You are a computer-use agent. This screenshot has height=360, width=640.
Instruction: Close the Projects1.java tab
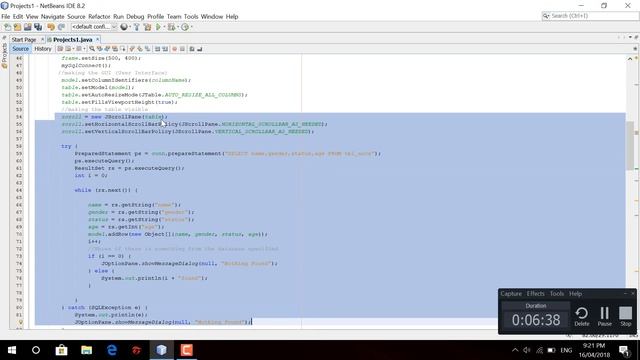pos(98,40)
